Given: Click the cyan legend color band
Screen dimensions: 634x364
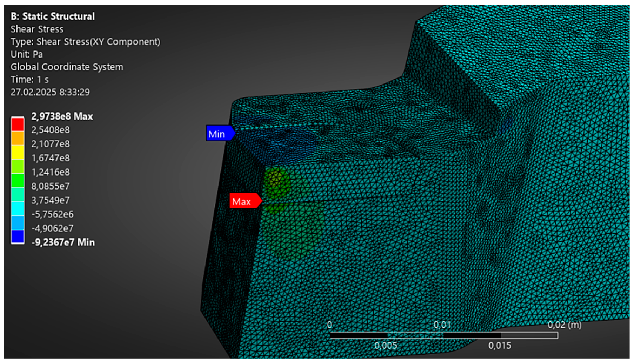Looking at the screenshot, I should click(18, 208).
